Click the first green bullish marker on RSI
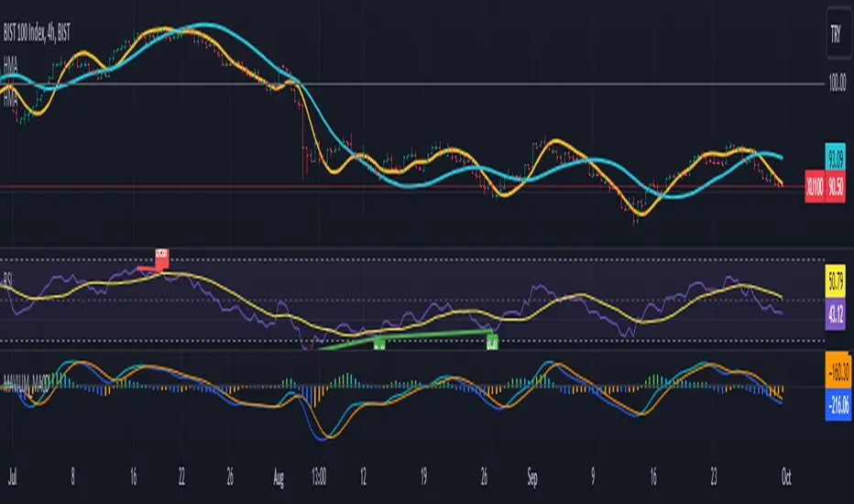Image resolution: width=854 pixels, height=504 pixels. point(378,344)
